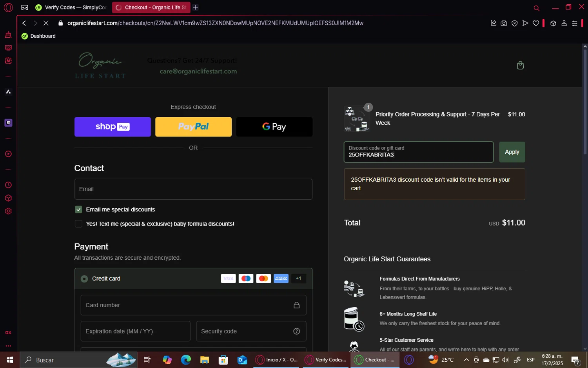
Task: Click the $11.00 total amount
Action: [x=514, y=223]
